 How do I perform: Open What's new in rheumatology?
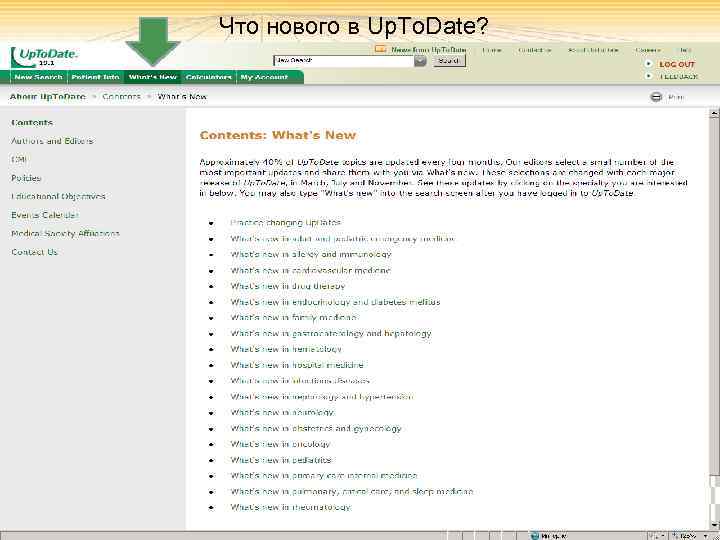(291, 507)
